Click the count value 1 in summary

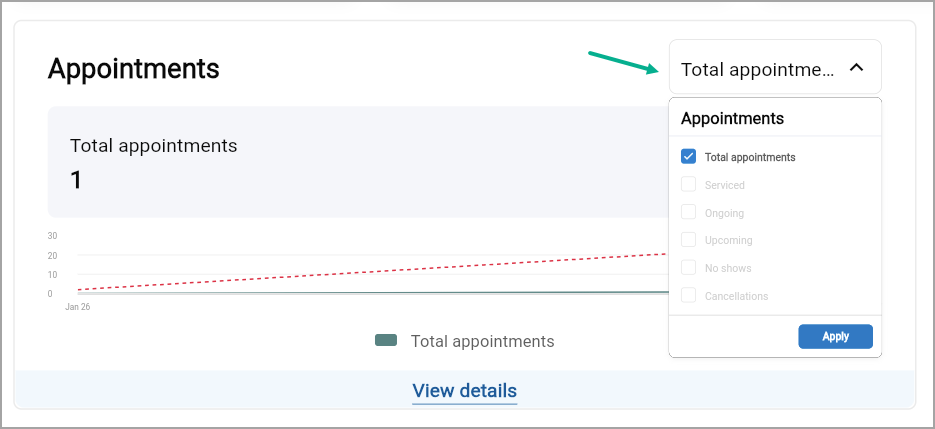pos(76,180)
